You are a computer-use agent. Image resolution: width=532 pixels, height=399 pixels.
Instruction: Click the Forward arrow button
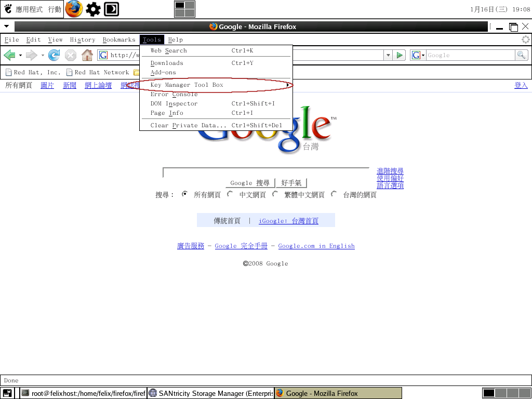[31, 55]
